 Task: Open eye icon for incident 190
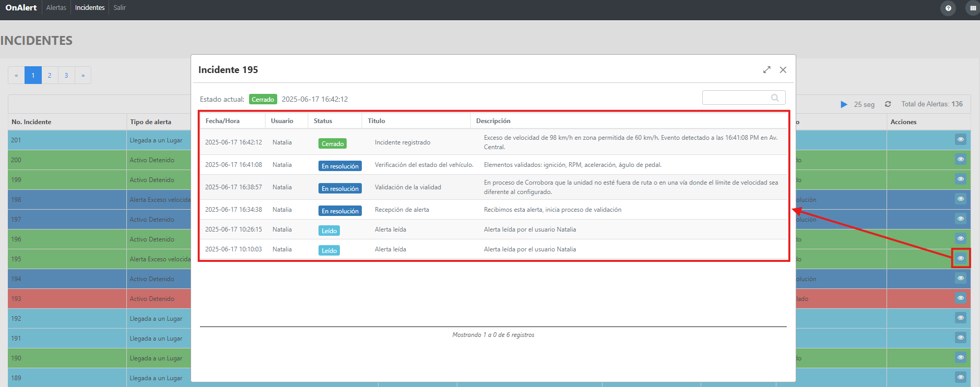[961, 357]
